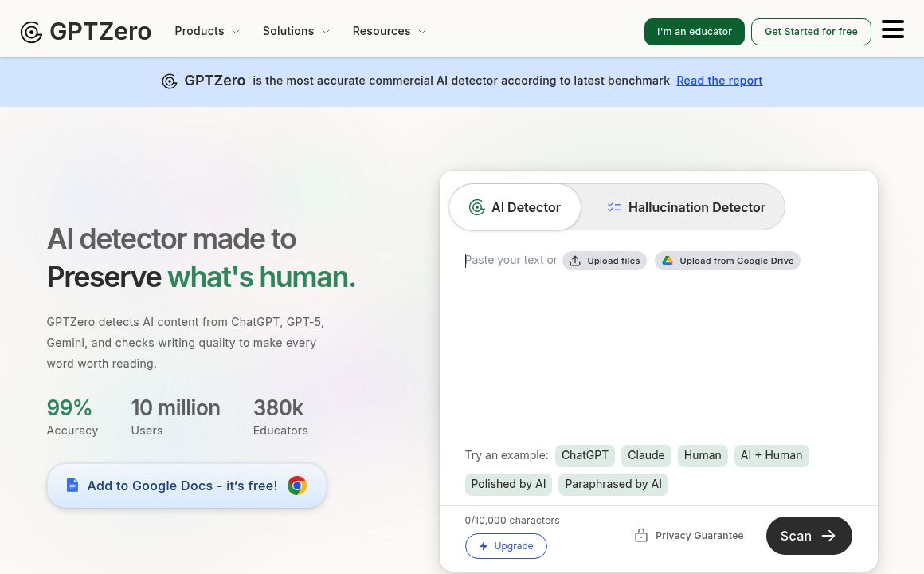
Task: Click the GPTZero logo in the blue banner
Action: [203, 81]
